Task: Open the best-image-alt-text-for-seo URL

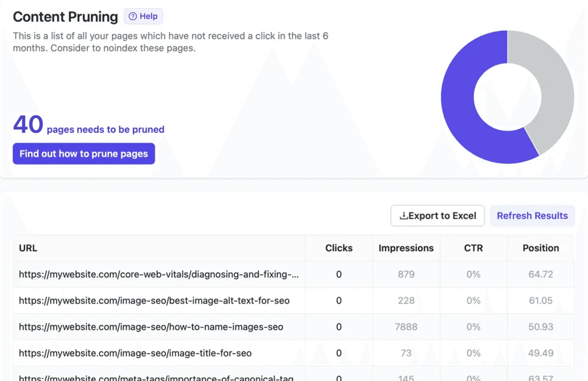Action: tap(154, 301)
